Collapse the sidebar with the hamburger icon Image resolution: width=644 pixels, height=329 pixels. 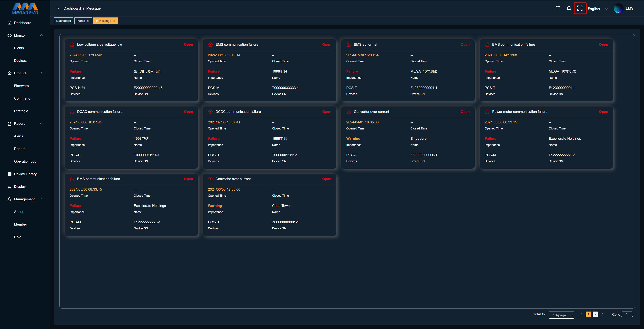pos(57,9)
